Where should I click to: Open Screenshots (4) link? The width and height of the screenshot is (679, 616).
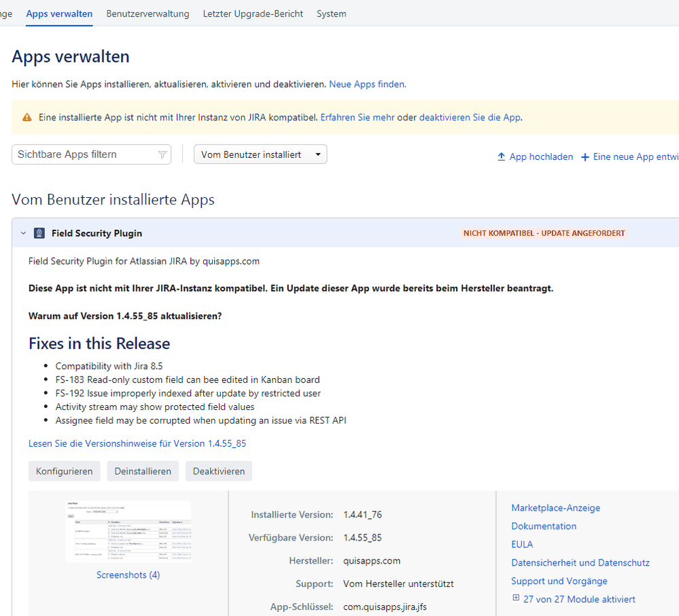pos(128,575)
